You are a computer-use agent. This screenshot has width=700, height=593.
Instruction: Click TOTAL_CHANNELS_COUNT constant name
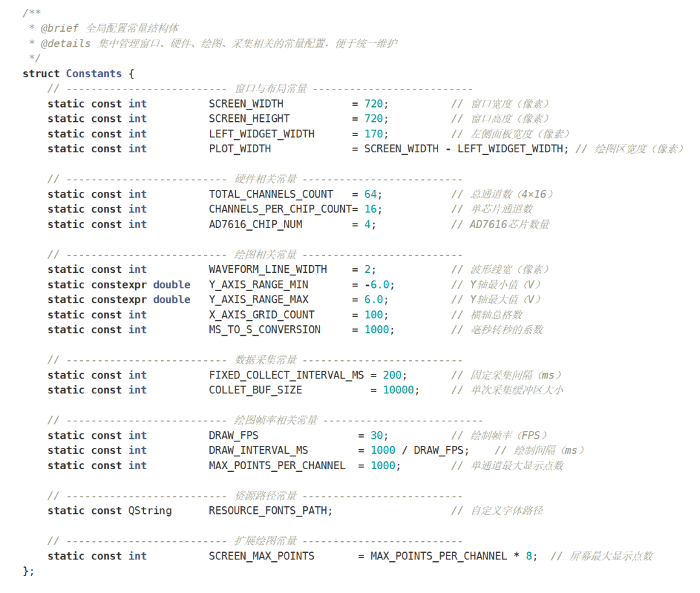point(271,194)
